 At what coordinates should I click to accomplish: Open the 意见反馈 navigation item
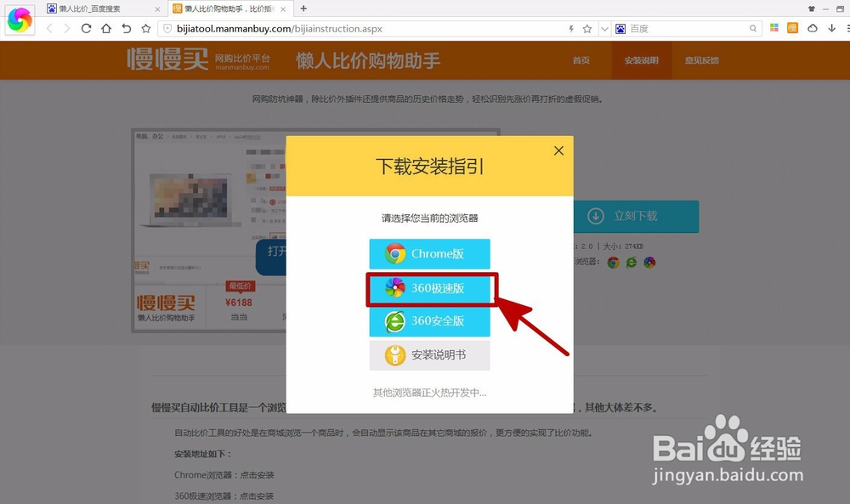tap(701, 60)
